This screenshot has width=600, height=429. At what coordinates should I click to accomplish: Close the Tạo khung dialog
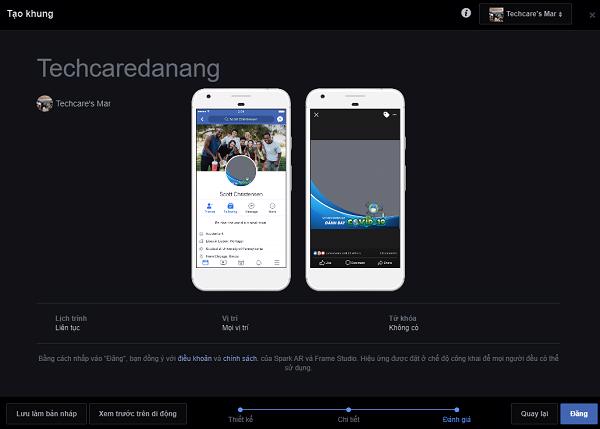pos(584,14)
